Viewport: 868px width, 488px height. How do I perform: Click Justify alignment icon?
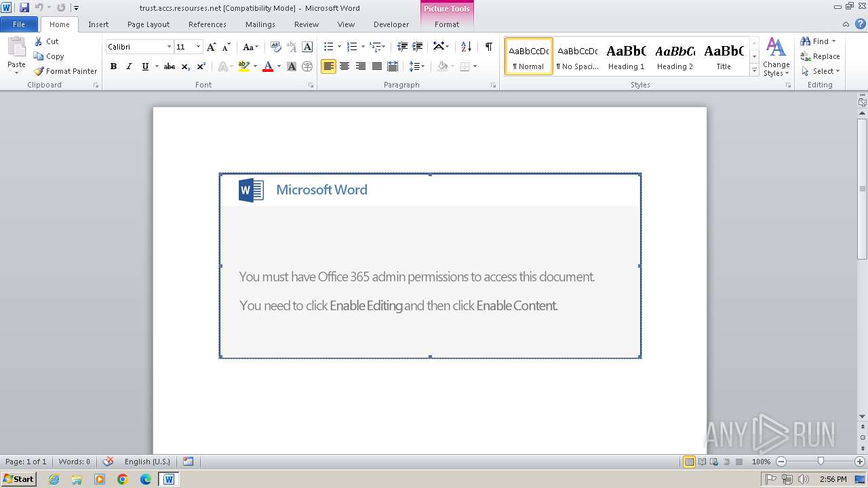point(376,66)
